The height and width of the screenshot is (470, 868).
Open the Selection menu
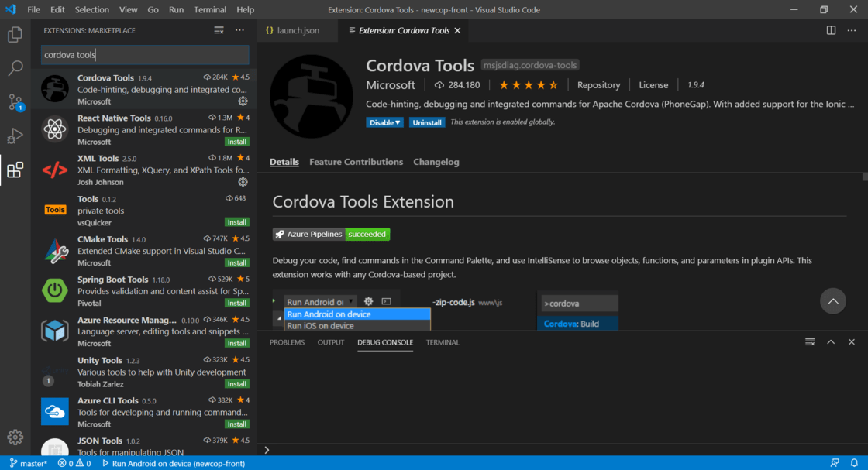(92, 9)
